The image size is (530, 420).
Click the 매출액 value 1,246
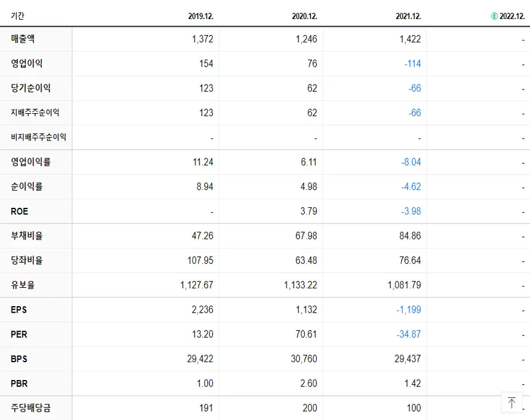click(306, 39)
